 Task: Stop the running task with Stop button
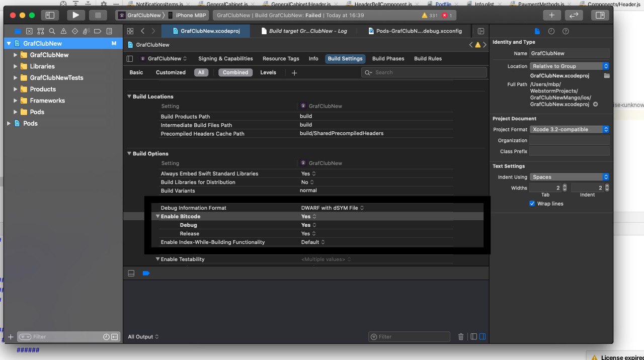(98, 16)
